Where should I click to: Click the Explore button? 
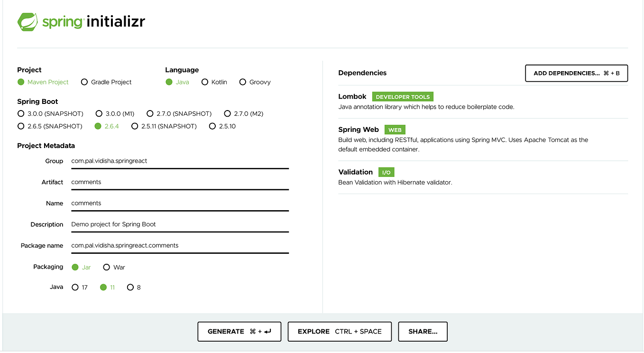click(339, 331)
